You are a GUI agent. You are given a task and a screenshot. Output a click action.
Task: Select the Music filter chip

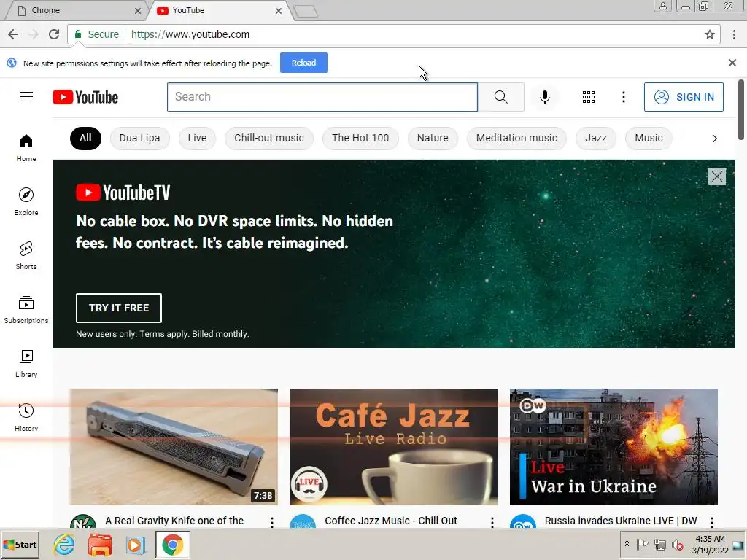pos(649,138)
